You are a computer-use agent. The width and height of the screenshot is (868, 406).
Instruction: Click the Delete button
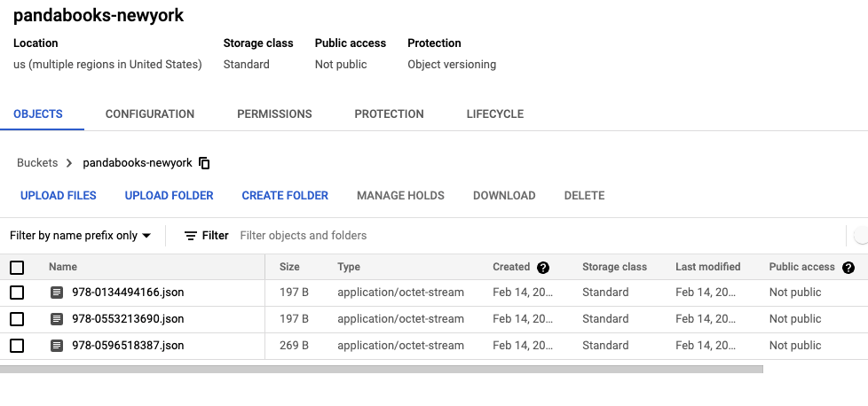(584, 196)
